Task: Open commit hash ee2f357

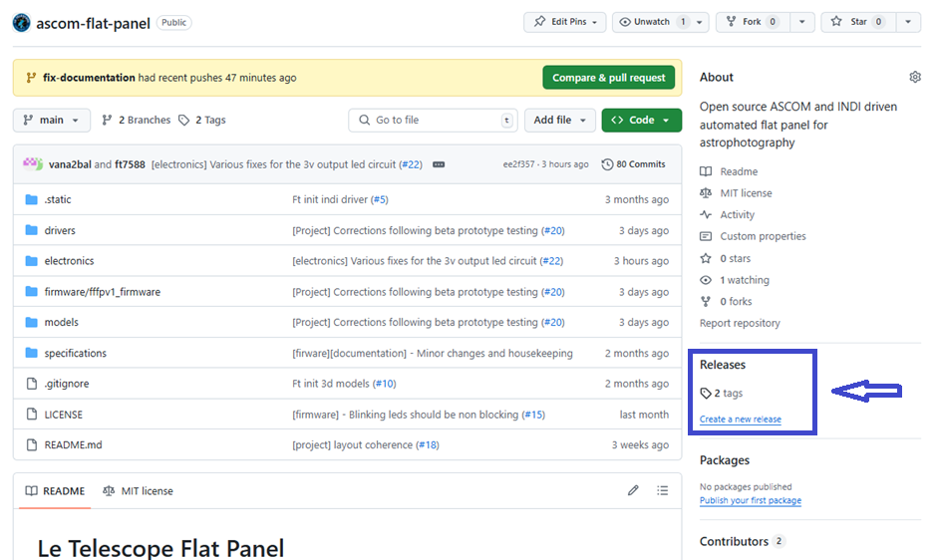Action: (518, 164)
